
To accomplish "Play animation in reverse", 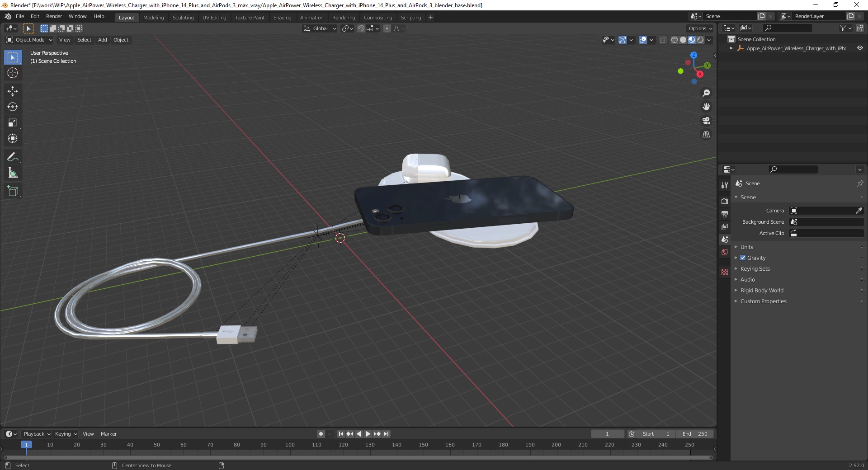I will (x=359, y=434).
